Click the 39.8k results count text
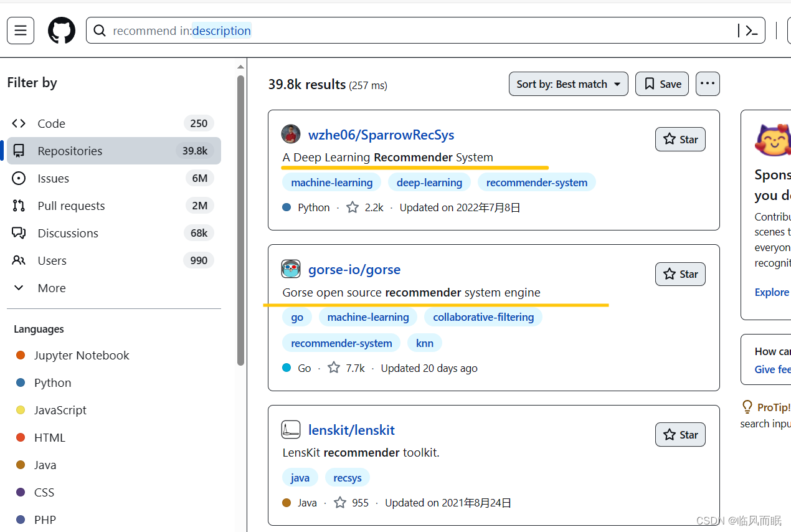 click(307, 84)
